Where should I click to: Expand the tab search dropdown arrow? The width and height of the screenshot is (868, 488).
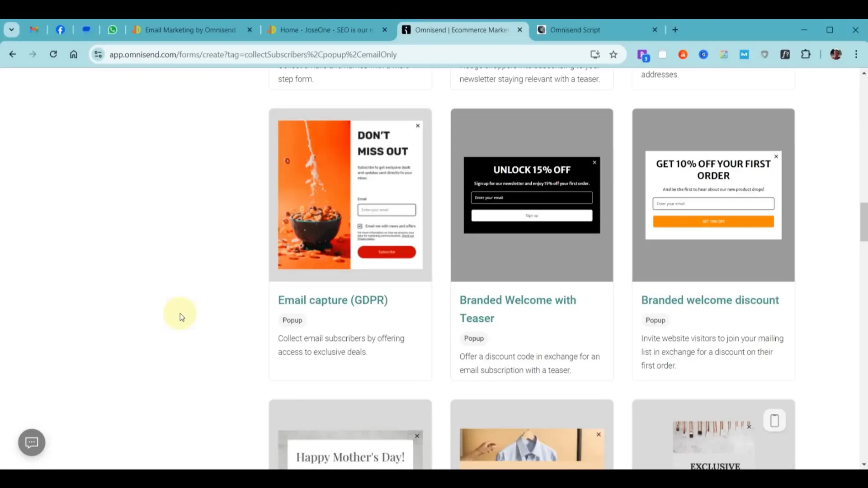[12, 30]
